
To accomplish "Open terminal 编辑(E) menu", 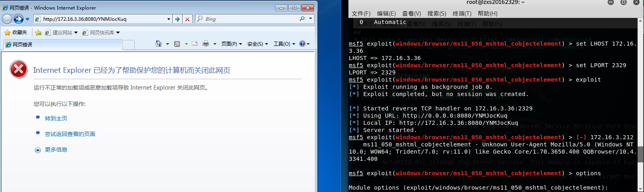I will click(386, 14).
